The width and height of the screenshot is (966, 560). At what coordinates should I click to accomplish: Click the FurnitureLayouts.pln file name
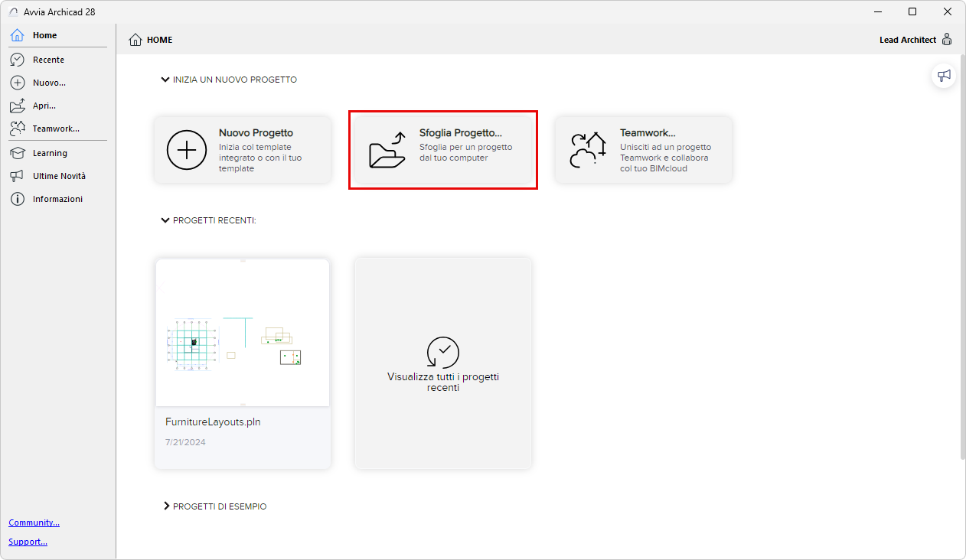coord(213,422)
